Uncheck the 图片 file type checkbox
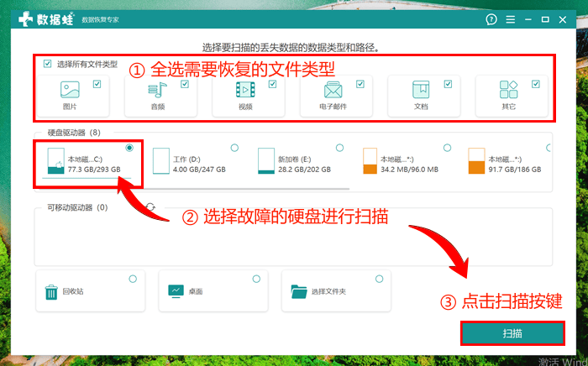 [97, 84]
